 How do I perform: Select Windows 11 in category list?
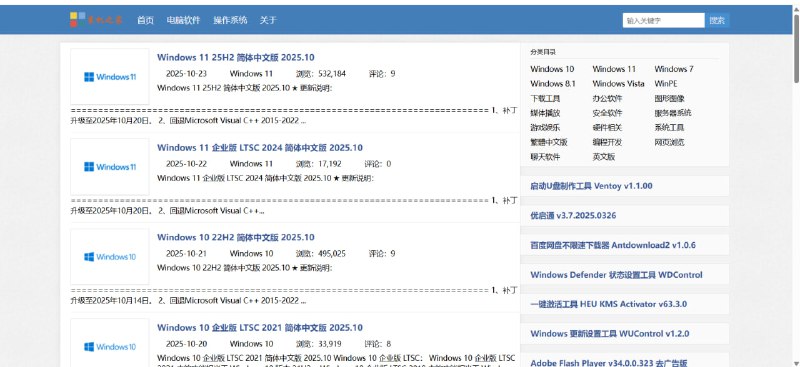tap(614, 69)
